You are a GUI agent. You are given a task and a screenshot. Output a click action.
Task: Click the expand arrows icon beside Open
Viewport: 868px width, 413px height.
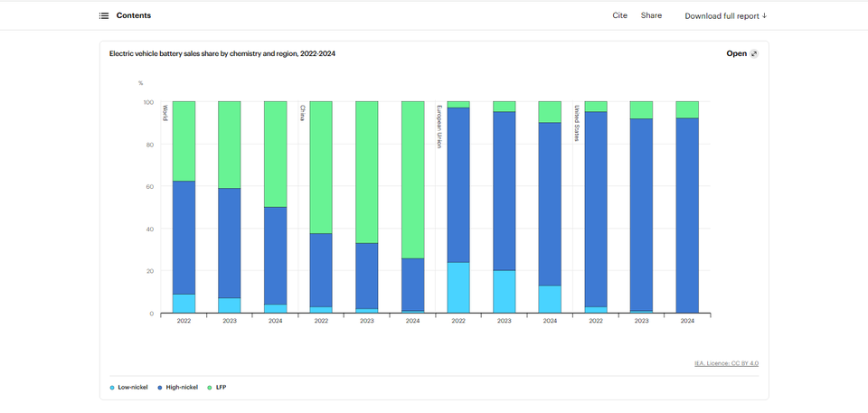[x=755, y=53]
